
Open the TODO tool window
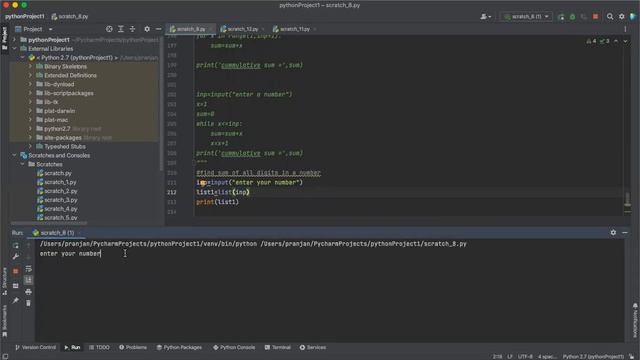99,347
